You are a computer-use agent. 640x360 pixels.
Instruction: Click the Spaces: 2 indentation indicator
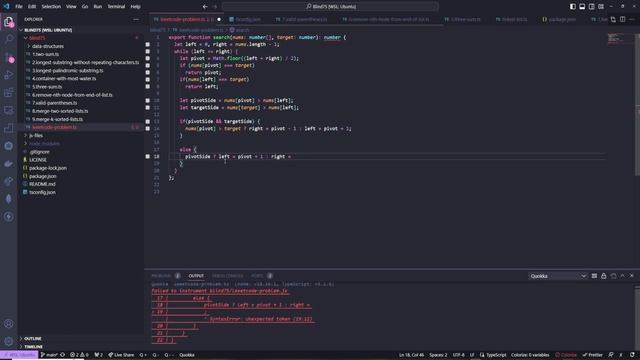[438, 355]
